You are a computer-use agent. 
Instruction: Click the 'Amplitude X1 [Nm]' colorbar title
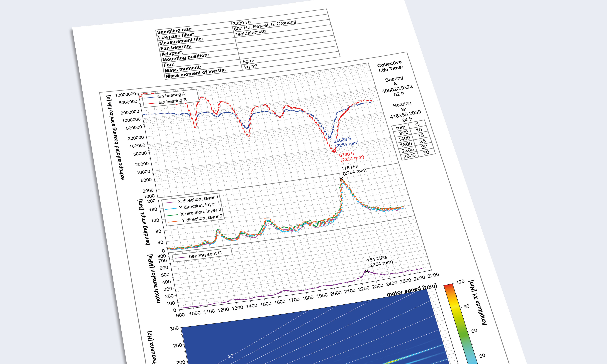click(478, 302)
